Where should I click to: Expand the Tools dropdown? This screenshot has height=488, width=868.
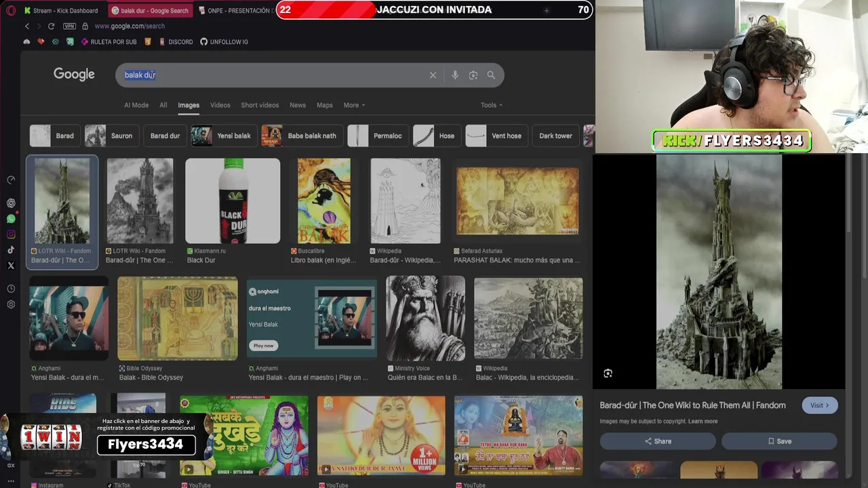(492, 105)
